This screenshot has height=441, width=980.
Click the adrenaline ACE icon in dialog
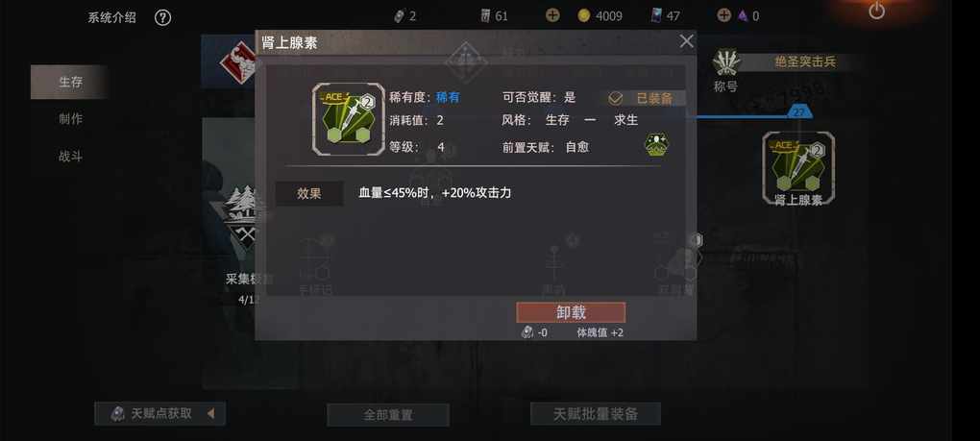[349, 119]
